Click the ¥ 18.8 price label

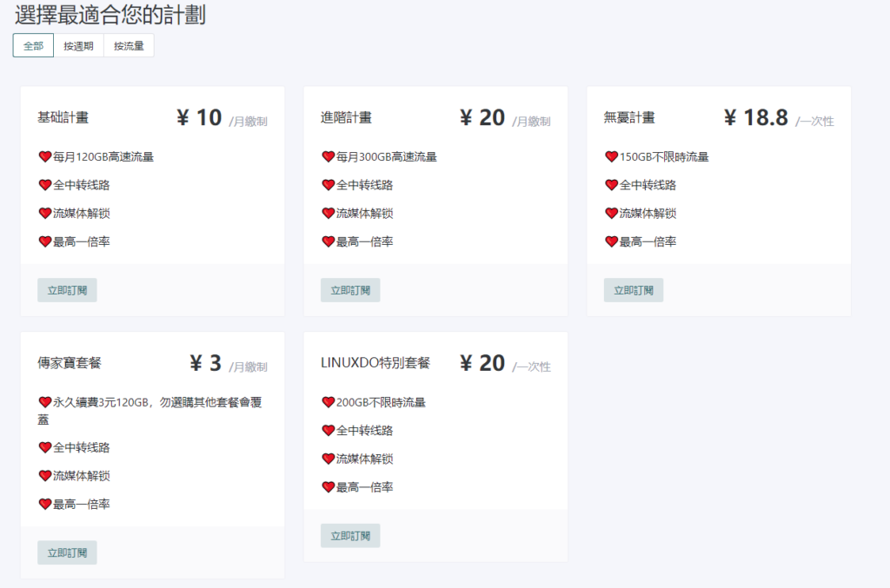755,118
